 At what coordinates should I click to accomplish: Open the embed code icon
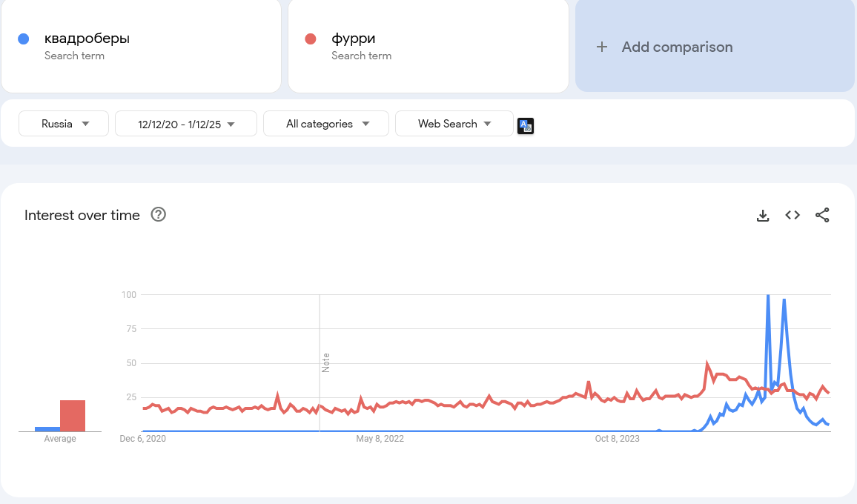[793, 216]
